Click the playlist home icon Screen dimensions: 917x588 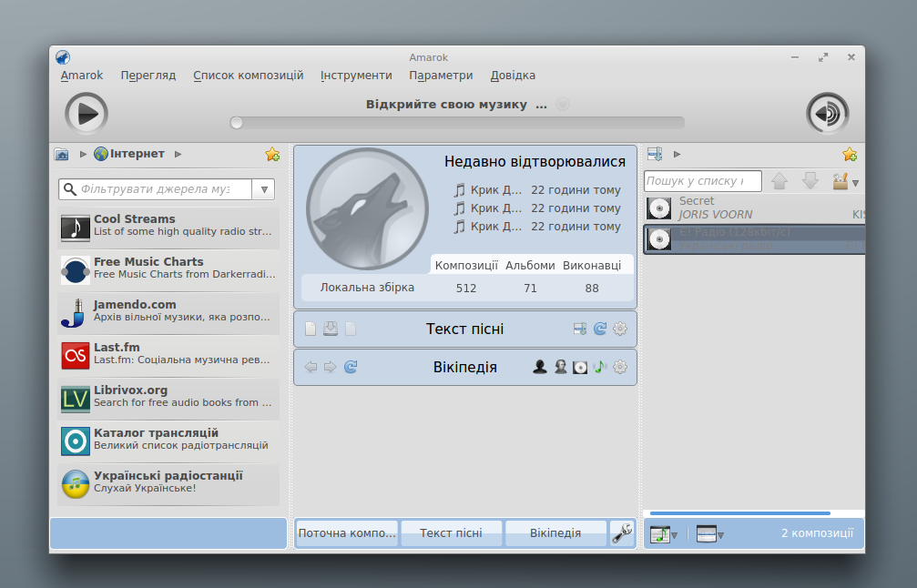pyautogui.click(x=655, y=155)
